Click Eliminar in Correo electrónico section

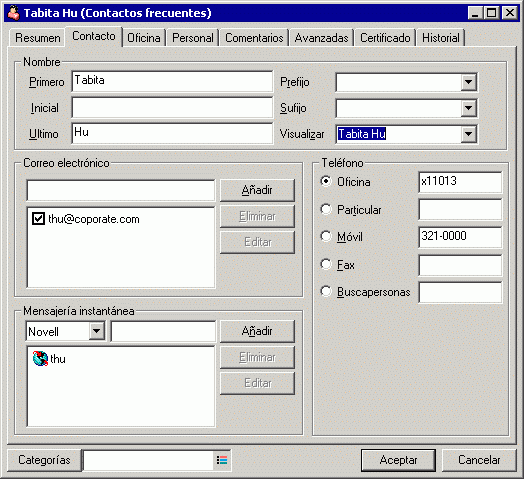click(x=257, y=216)
